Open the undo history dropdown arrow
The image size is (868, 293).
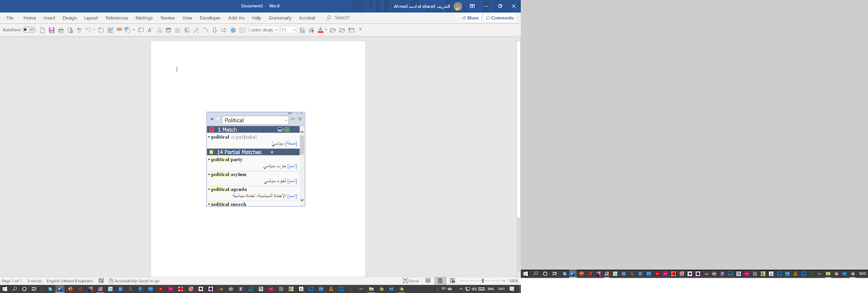[94, 30]
